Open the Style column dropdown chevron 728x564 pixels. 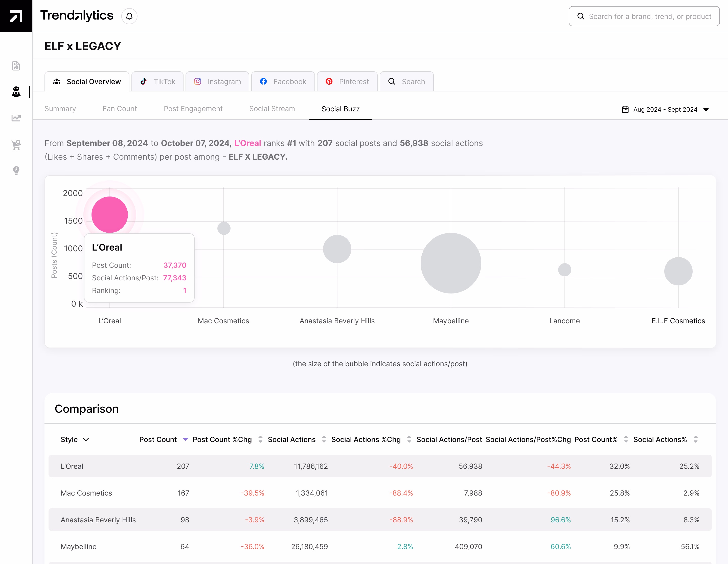[x=86, y=439]
